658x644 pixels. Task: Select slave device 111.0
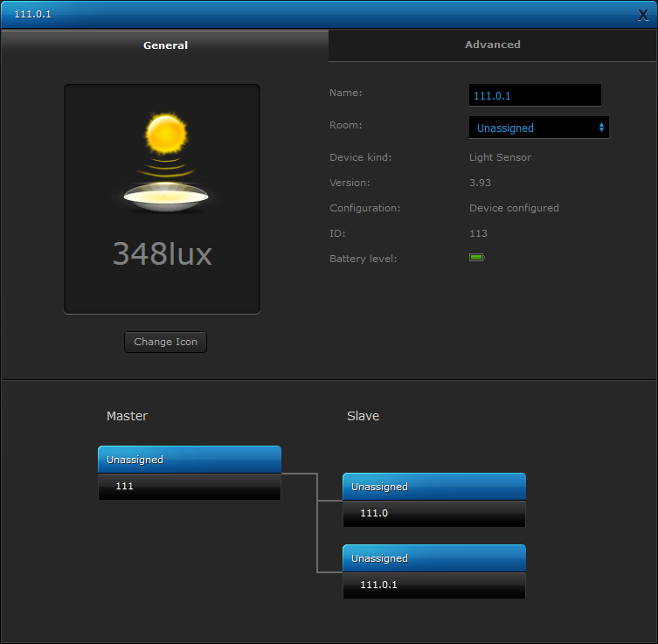(434, 513)
